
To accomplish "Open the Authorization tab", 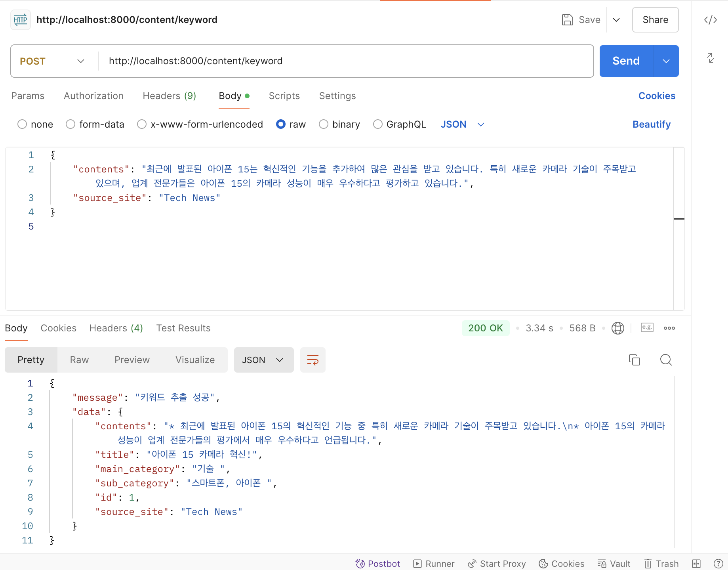I will coord(93,96).
